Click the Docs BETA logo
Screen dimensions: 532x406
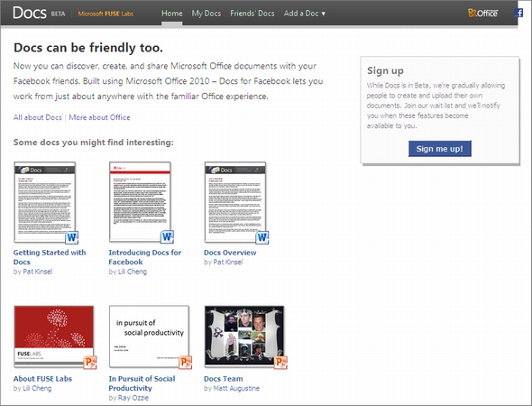tap(39, 14)
